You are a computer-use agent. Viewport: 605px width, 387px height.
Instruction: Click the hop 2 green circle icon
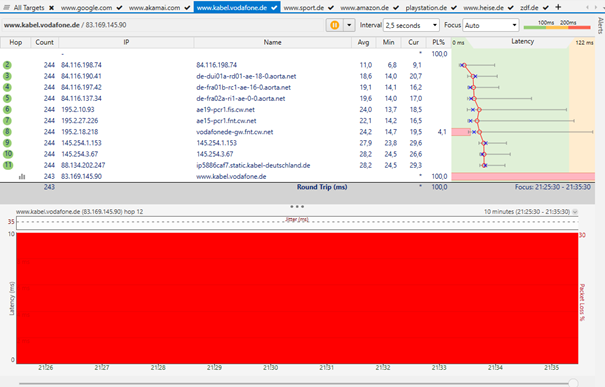tap(7, 65)
